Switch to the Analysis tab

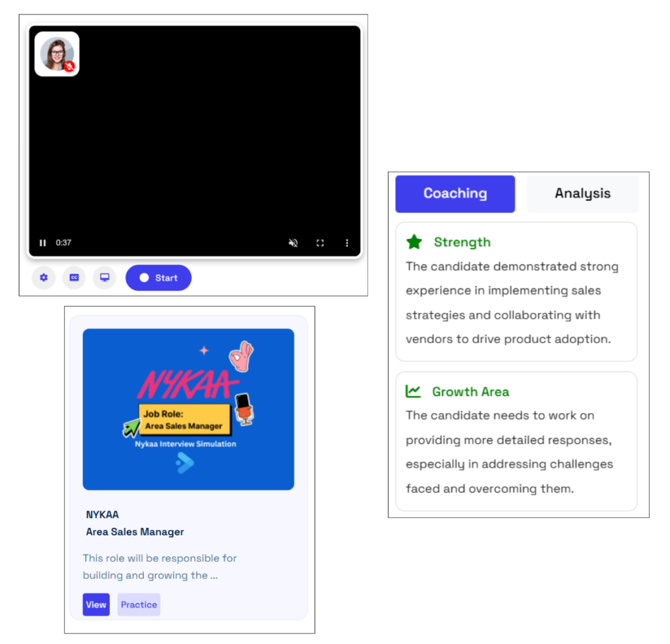tap(582, 194)
